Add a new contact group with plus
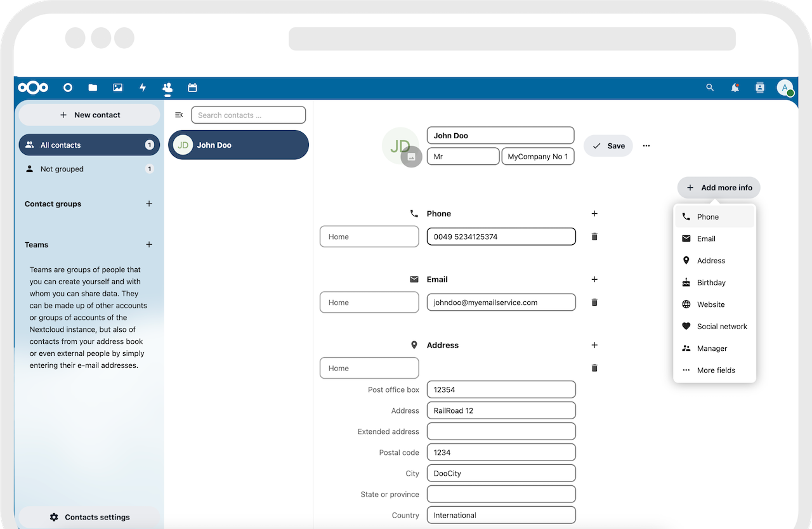The height and width of the screenshot is (529, 812). point(149,204)
